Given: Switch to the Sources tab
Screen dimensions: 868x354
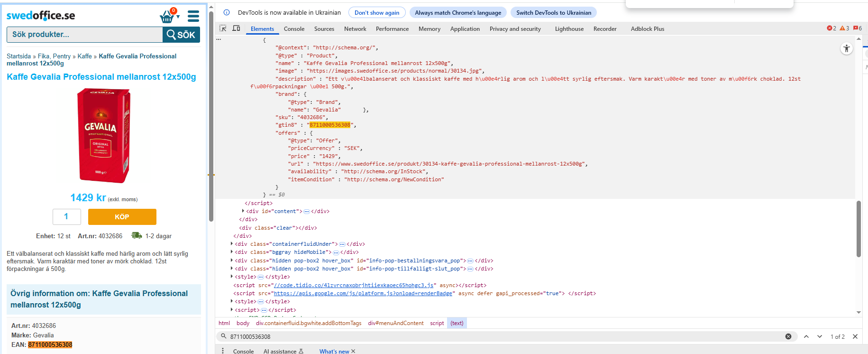Looking at the screenshot, I should (324, 29).
